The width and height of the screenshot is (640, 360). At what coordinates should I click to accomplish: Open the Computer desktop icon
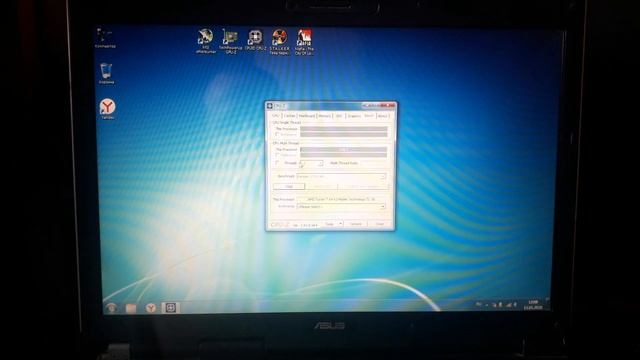click(x=104, y=38)
